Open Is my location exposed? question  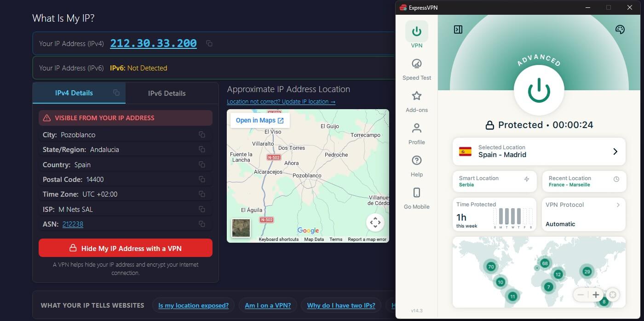click(194, 305)
